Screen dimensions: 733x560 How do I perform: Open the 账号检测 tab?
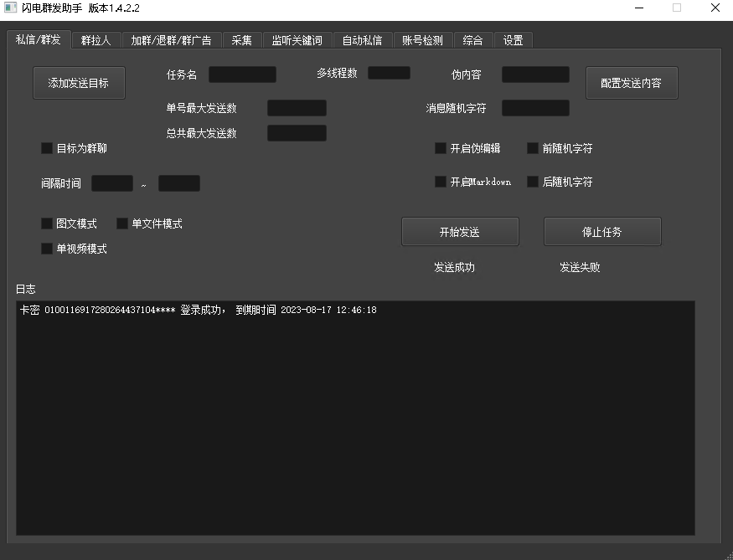(422, 40)
